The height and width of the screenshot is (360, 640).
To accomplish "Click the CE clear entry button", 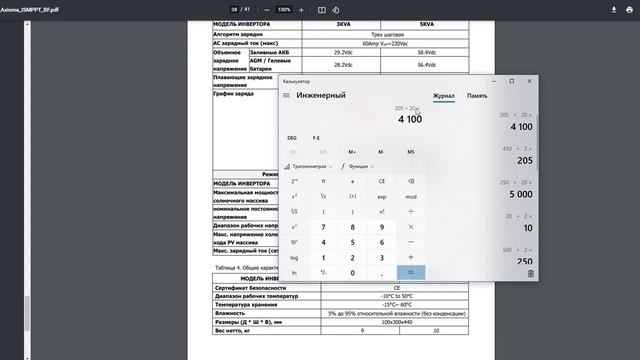I will point(382,181).
